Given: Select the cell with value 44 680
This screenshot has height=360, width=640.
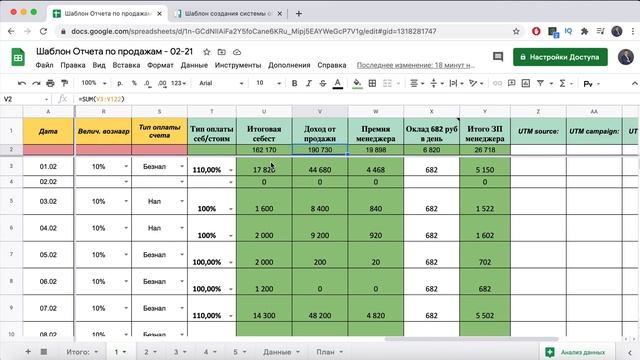Looking at the screenshot, I should coord(320,167).
